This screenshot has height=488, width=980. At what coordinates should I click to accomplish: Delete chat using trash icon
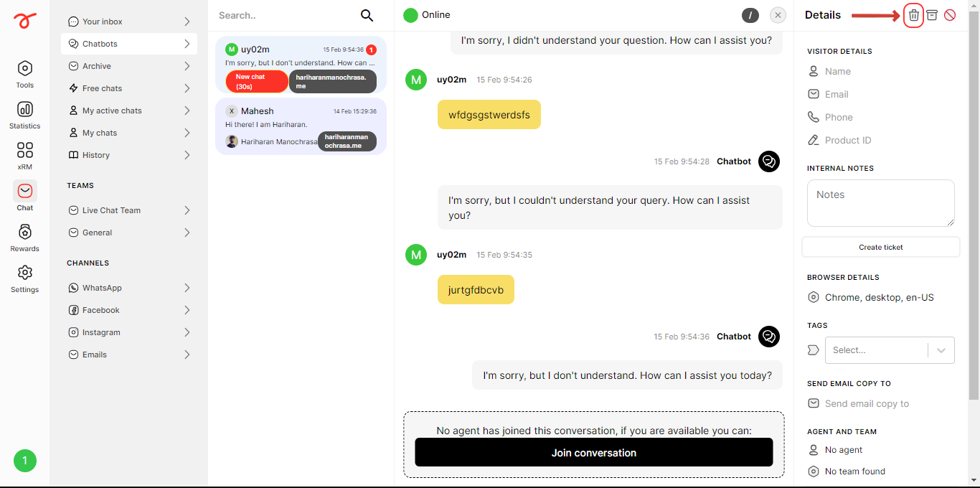click(x=913, y=15)
